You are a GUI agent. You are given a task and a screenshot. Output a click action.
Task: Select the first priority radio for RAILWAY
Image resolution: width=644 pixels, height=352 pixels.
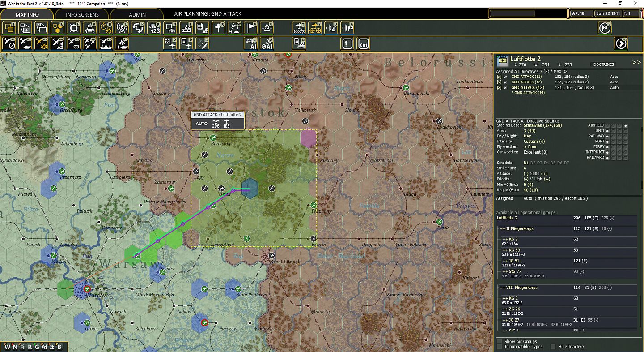pyautogui.click(x=608, y=136)
